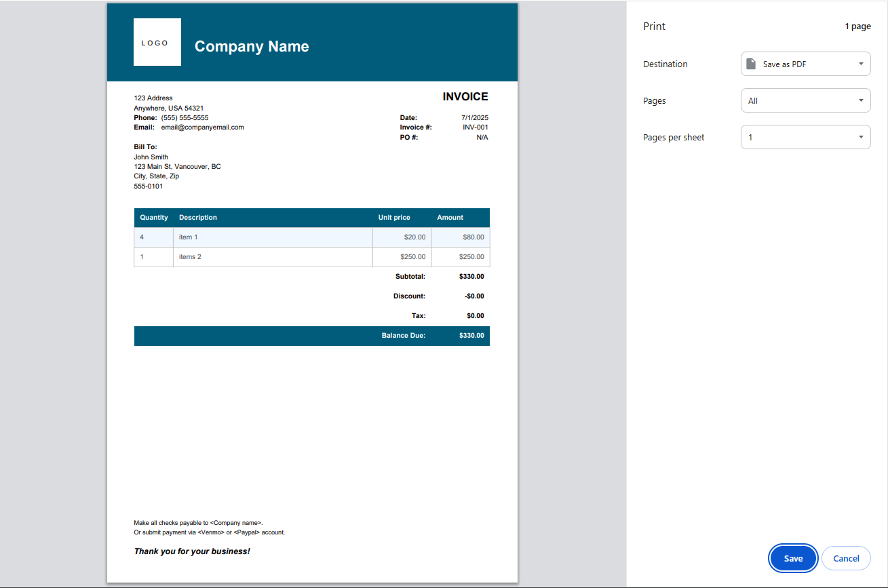Click the email@companyemail.com address
888x588 pixels.
[202, 128]
